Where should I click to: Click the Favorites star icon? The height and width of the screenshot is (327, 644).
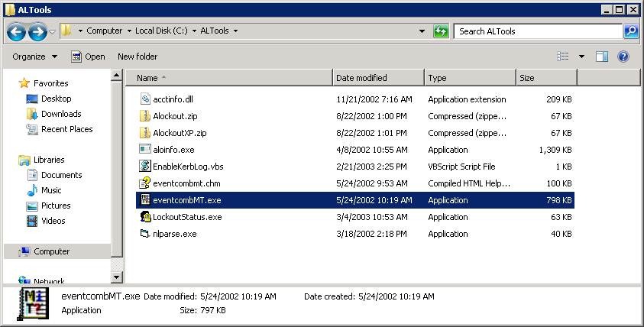(24, 83)
